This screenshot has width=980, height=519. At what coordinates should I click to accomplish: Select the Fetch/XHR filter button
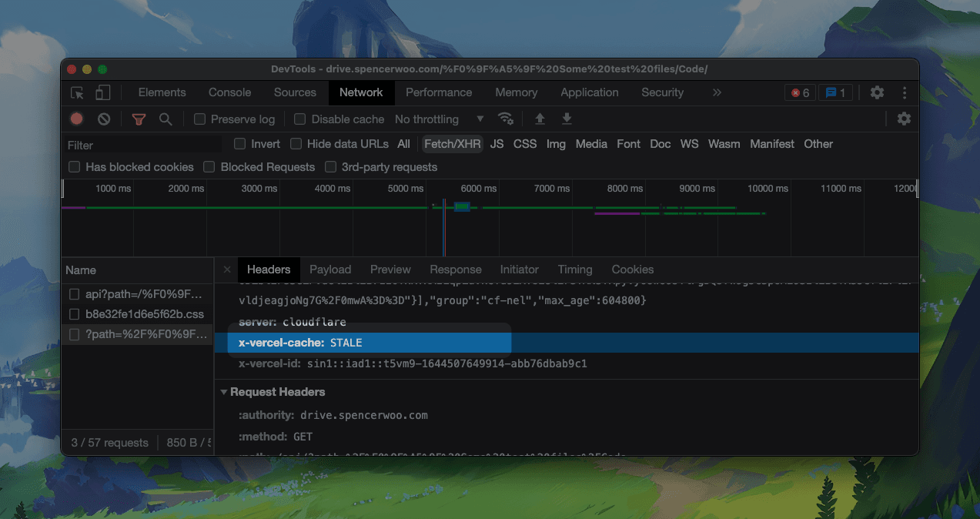pos(452,144)
